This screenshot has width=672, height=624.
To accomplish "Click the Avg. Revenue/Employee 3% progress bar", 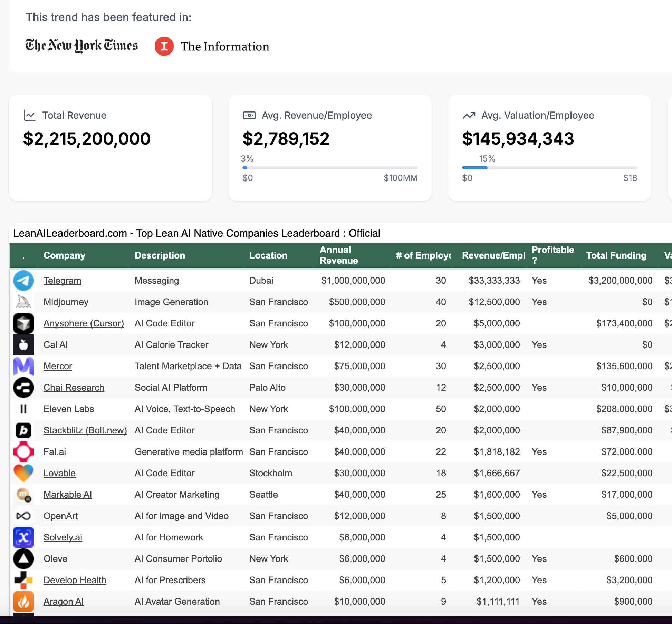I will coord(330,168).
